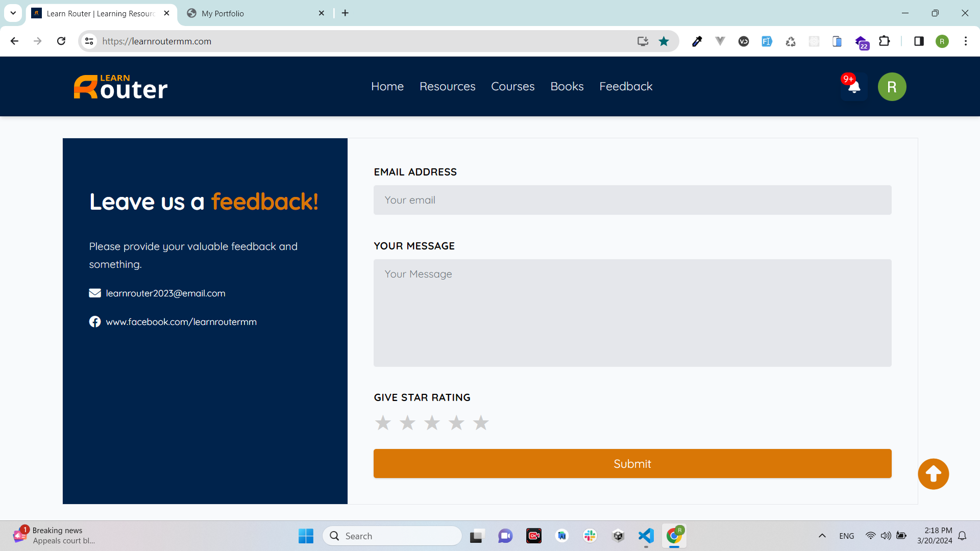The height and width of the screenshot is (551, 980).
Task: Click the taskbar Search box
Action: [x=392, y=536]
